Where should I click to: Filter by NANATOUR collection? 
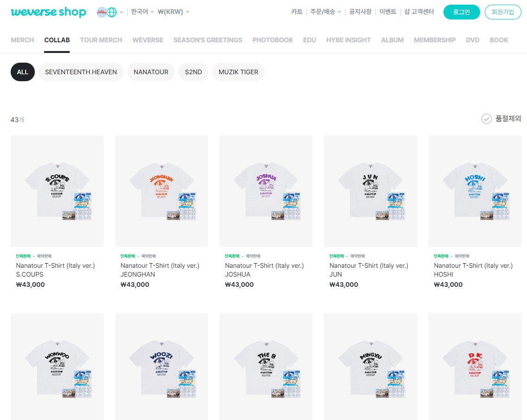pyautogui.click(x=151, y=72)
